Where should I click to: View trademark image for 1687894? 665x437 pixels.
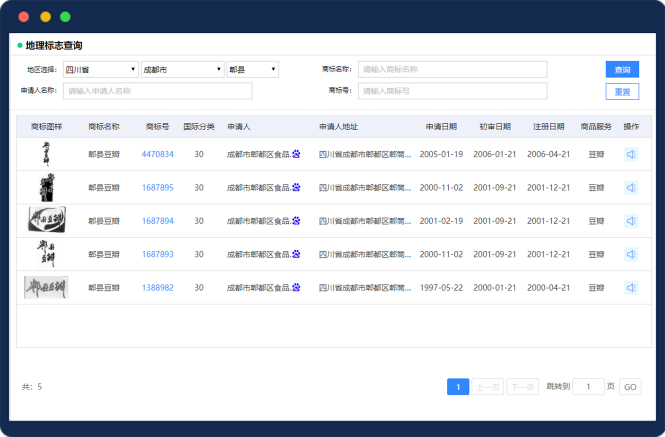coord(47,220)
